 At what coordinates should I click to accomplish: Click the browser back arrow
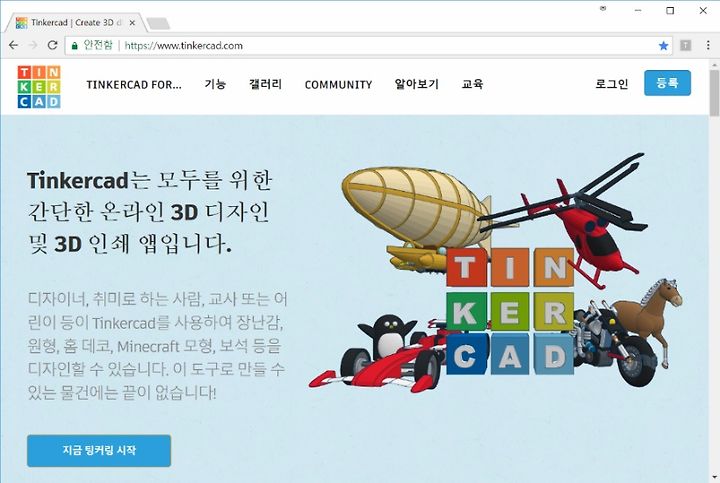tap(13, 45)
